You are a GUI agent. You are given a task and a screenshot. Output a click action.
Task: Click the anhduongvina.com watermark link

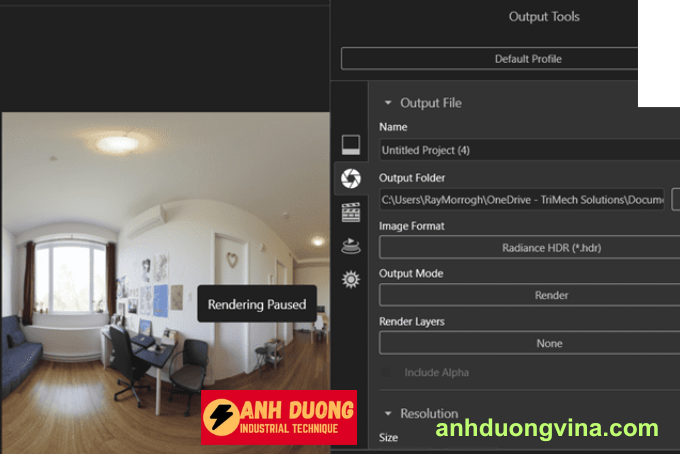tap(547, 429)
